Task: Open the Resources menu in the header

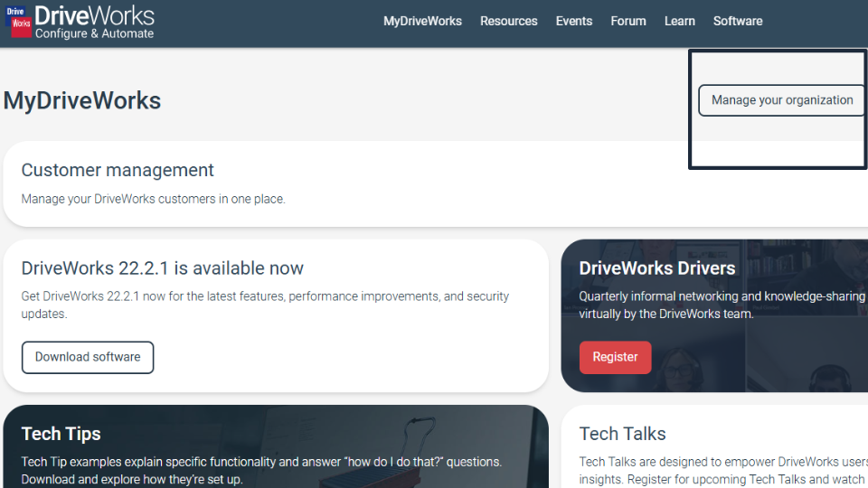Action: (508, 21)
